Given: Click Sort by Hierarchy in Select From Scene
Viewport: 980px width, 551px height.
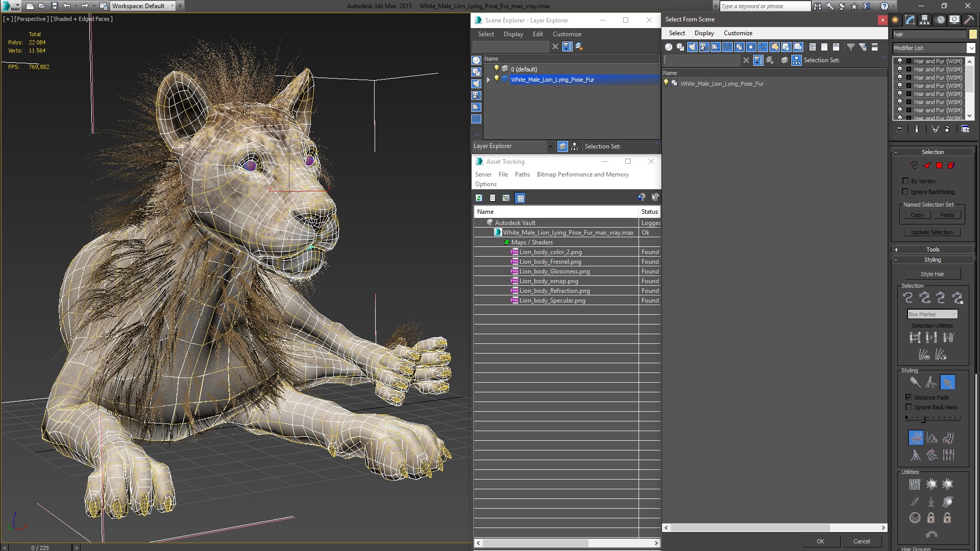Looking at the screenshot, I should pos(796,60).
